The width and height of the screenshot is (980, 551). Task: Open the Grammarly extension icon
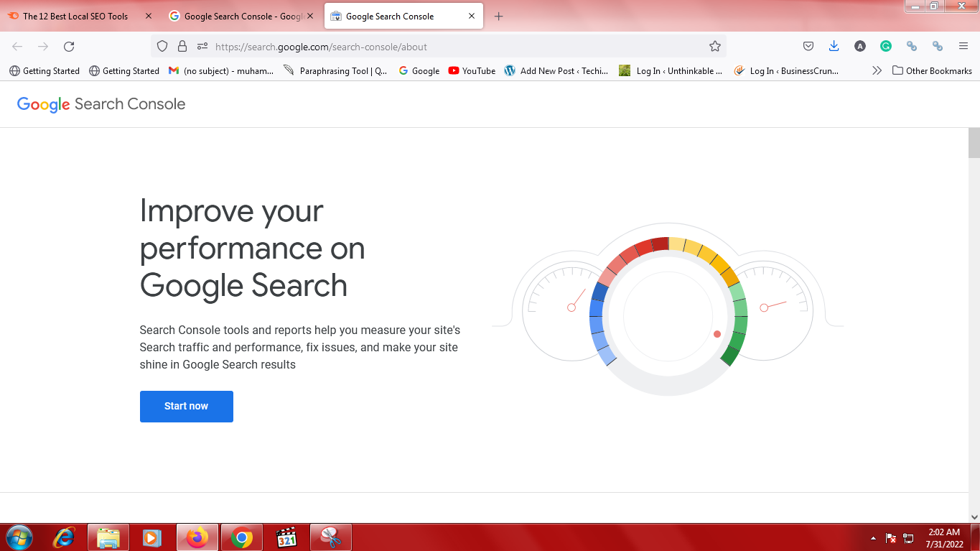point(886,47)
